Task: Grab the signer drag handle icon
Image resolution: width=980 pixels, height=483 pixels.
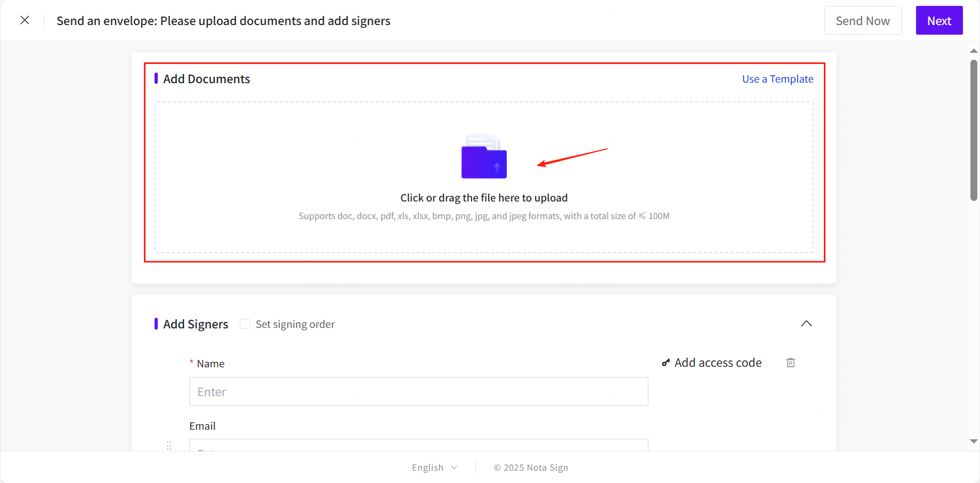Action: tap(169, 446)
